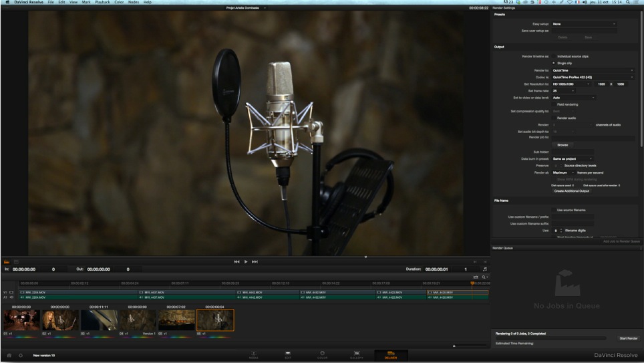
Task: Open the Media page
Action: click(x=253, y=355)
